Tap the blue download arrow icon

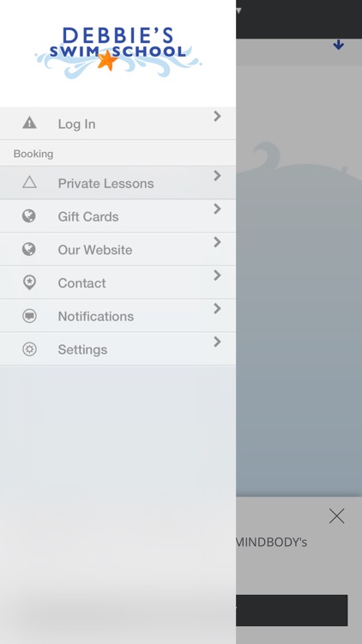pyautogui.click(x=338, y=45)
